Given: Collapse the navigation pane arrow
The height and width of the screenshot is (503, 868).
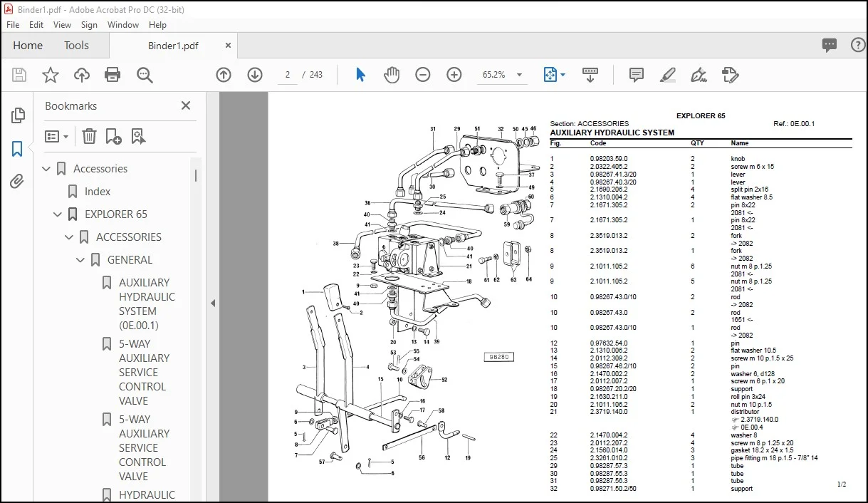Looking at the screenshot, I should (212, 303).
